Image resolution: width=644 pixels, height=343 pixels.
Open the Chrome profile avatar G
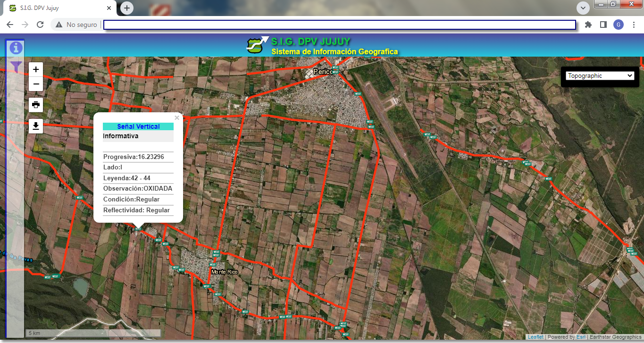(618, 25)
